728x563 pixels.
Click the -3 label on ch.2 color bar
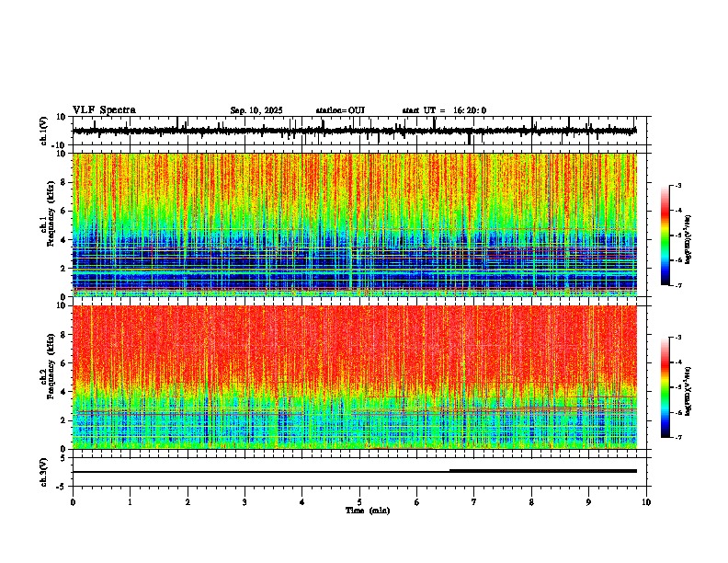click(x=677, y=338)
